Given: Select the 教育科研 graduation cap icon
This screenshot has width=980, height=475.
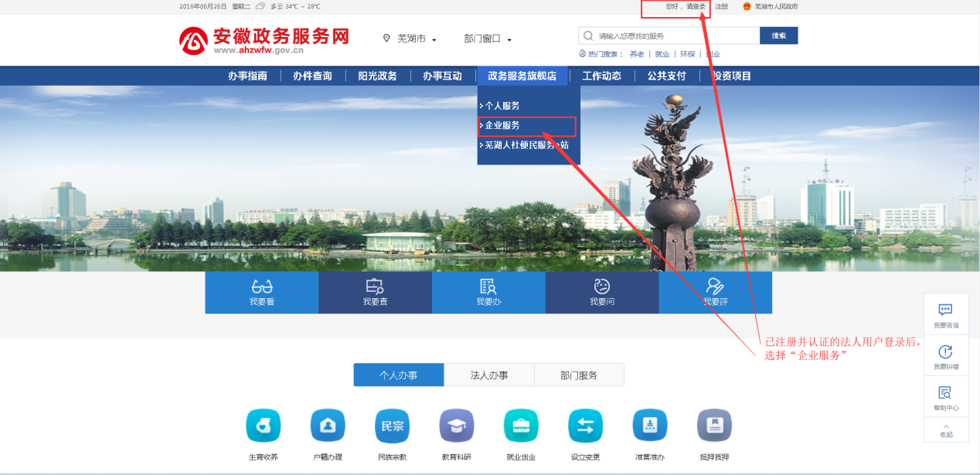Looking at the screenshot, I should (x=456, y=426).
